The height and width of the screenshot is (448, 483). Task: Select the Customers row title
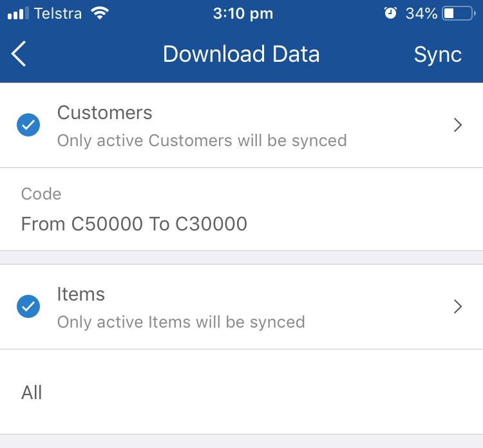[x=105, y=113]
